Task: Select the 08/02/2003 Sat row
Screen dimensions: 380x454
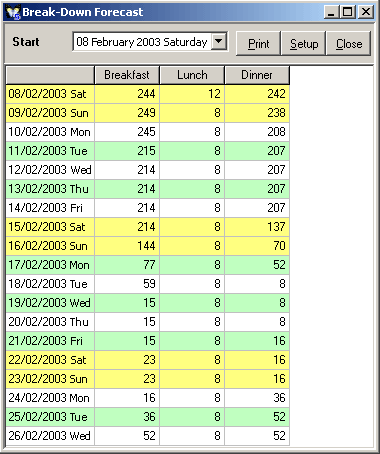Action: coord(148,94)
